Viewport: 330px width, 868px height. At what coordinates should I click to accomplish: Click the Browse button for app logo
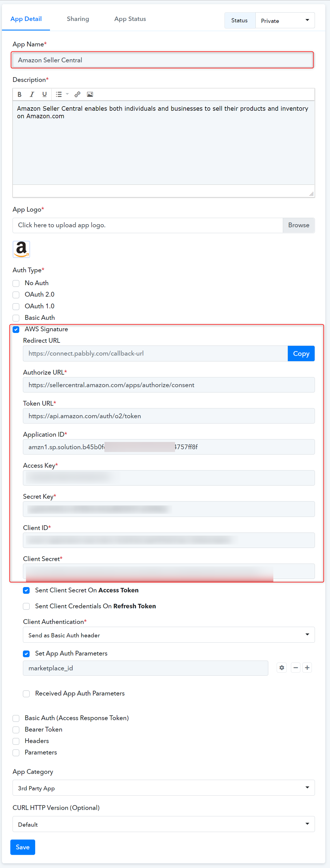(299, 225)
